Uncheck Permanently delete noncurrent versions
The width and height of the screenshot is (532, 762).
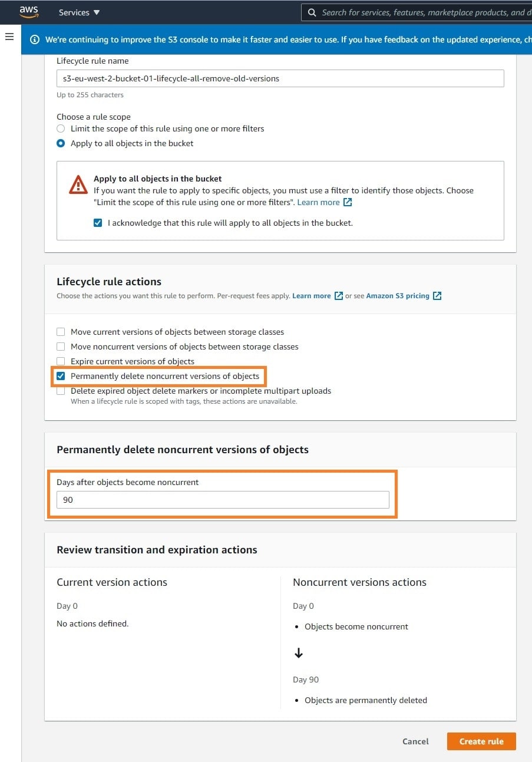click(x=61, y=376)
